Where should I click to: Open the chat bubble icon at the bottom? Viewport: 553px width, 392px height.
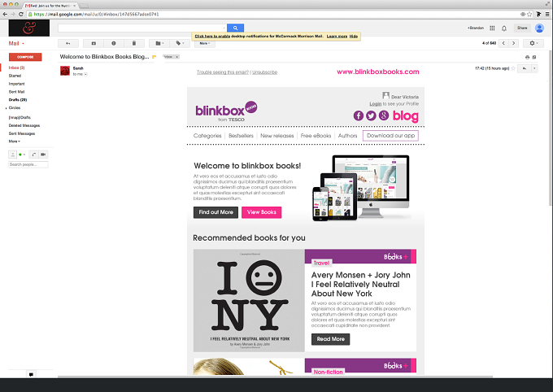[31, 374]
